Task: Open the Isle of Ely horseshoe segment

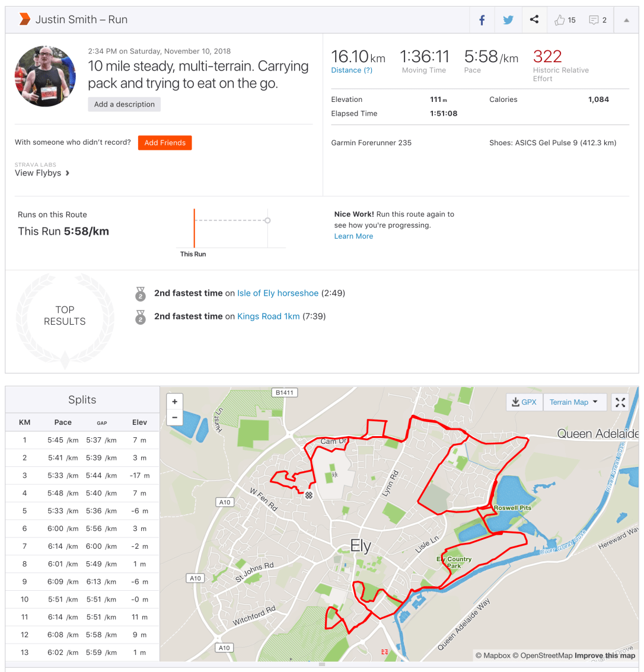Action: click(x=278, y=293)
